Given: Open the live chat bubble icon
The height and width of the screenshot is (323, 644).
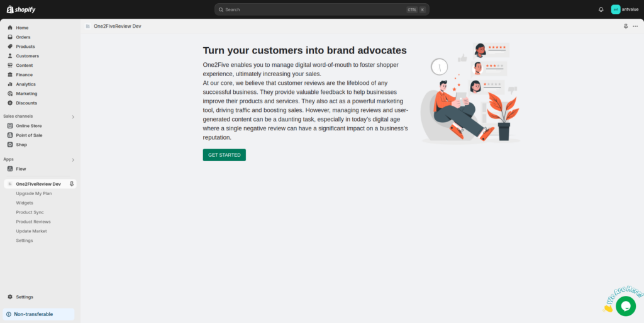Looking at the screenshot, I should (x=625, y=306).
